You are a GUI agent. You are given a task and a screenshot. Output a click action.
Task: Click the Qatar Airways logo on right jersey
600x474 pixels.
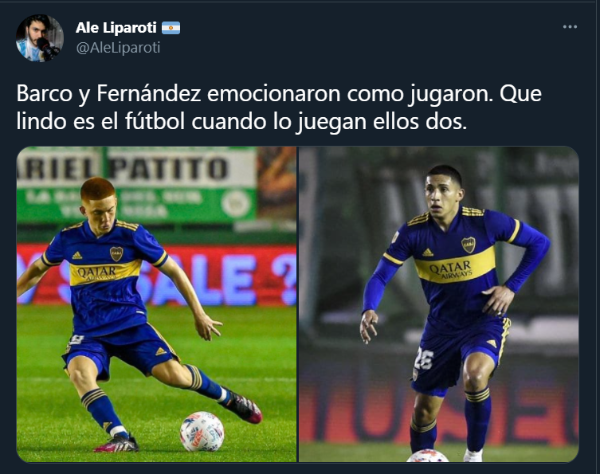452,269
